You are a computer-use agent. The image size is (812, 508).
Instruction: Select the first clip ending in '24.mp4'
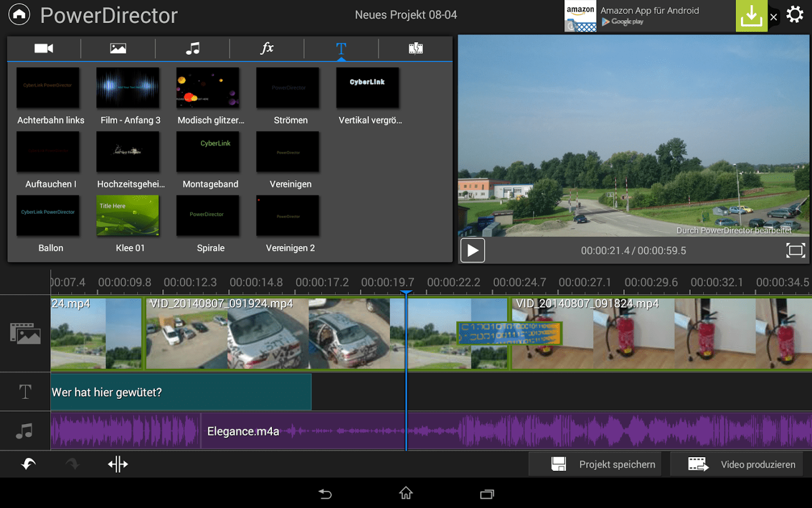click(x=96, y=333)
